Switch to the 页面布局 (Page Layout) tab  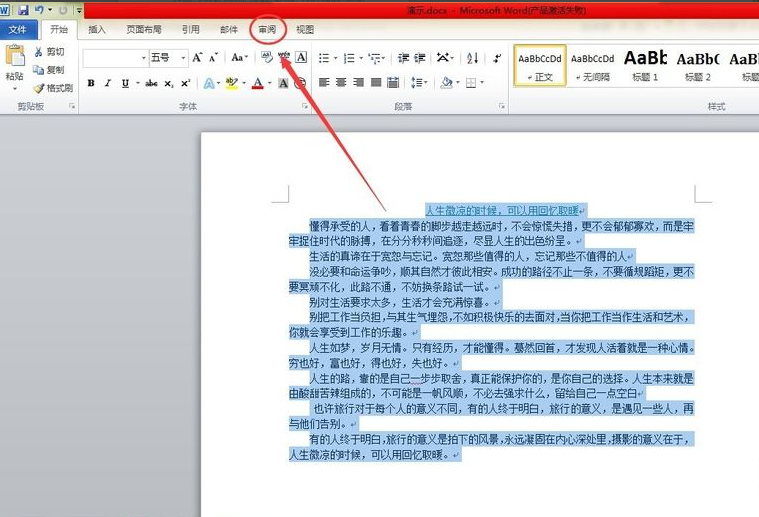pyautogui.click(x=144, y=30)
